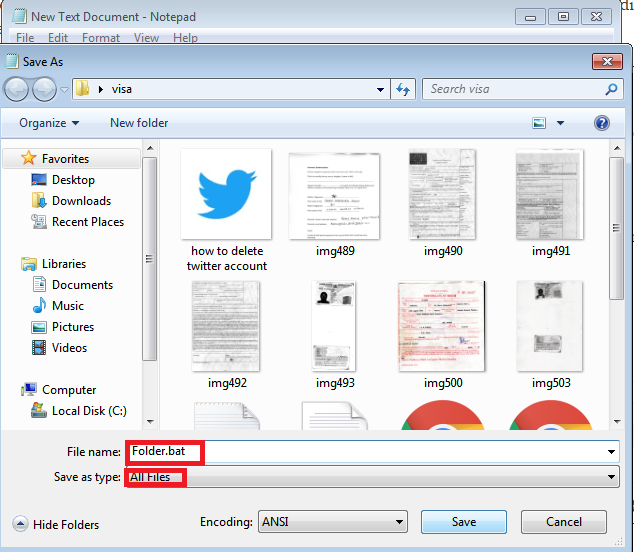Select Local Disk (C:) drive
634x552 pixels.
pyautogui.click(x=88, y=411)
